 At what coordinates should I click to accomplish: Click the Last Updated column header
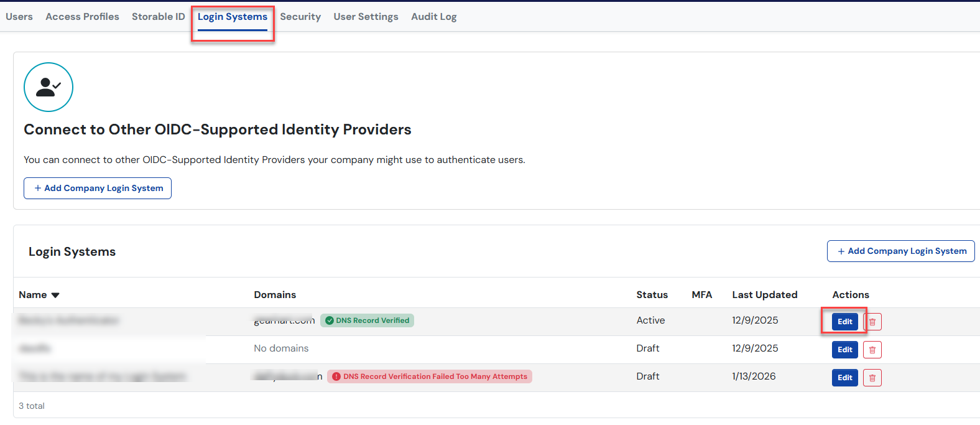pos(764,295)
